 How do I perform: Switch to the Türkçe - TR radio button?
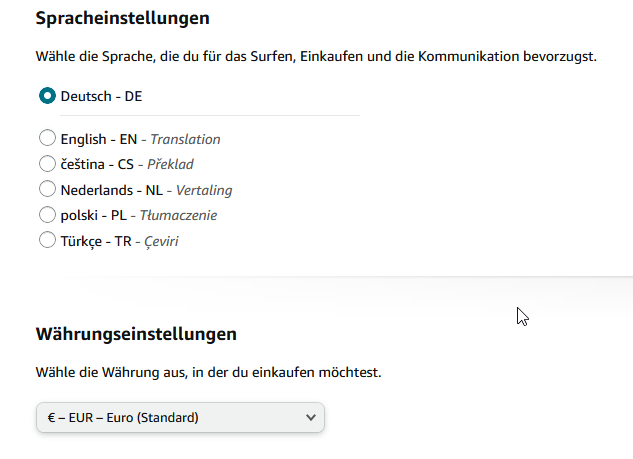[47, 240]
